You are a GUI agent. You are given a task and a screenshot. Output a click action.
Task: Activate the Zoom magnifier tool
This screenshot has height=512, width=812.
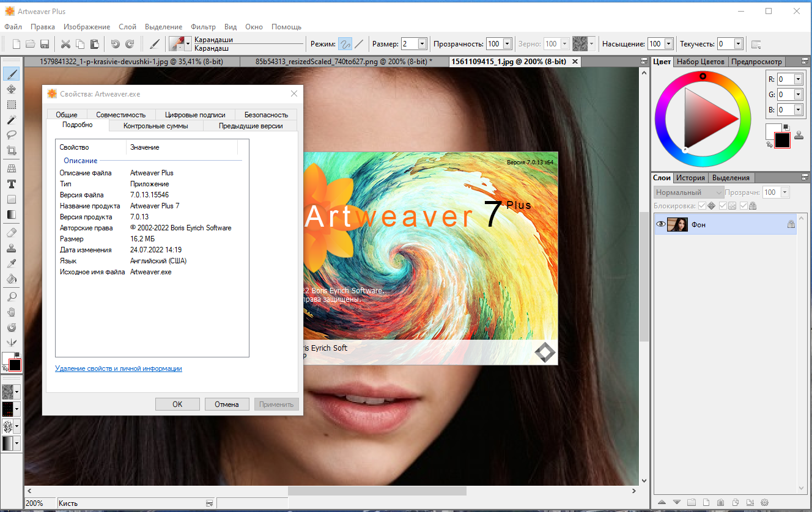tap(11, 297)
